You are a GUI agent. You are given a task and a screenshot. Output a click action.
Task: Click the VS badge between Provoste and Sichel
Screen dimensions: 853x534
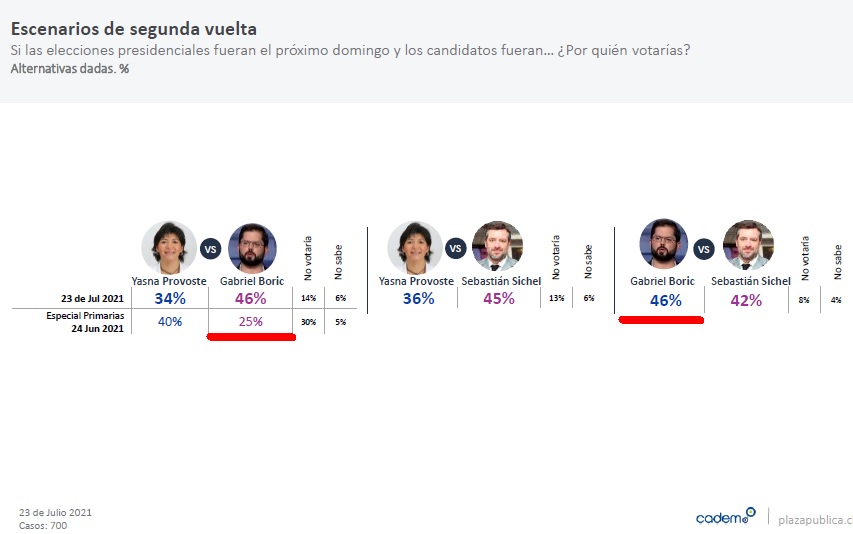[x=455, y=249]
